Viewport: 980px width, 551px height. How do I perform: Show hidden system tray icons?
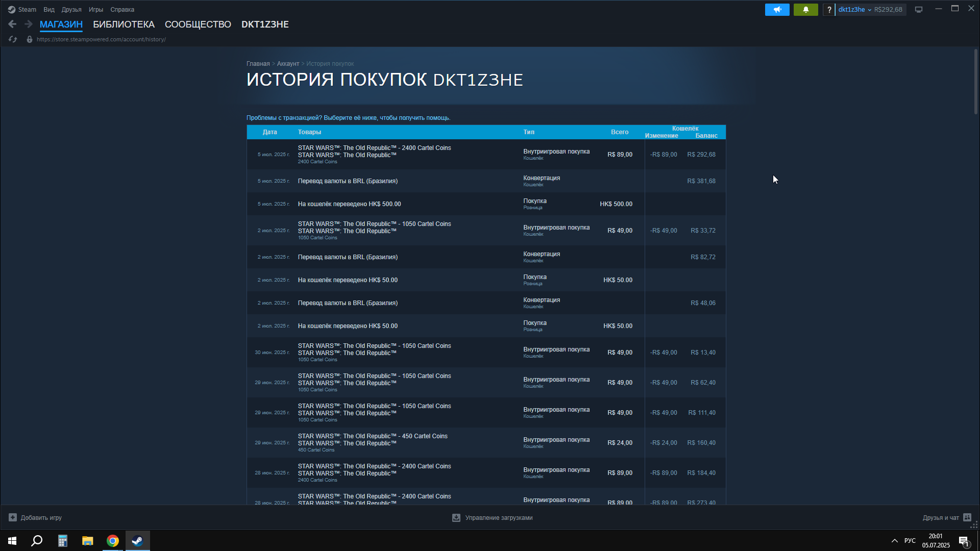(x=894, y=541)
